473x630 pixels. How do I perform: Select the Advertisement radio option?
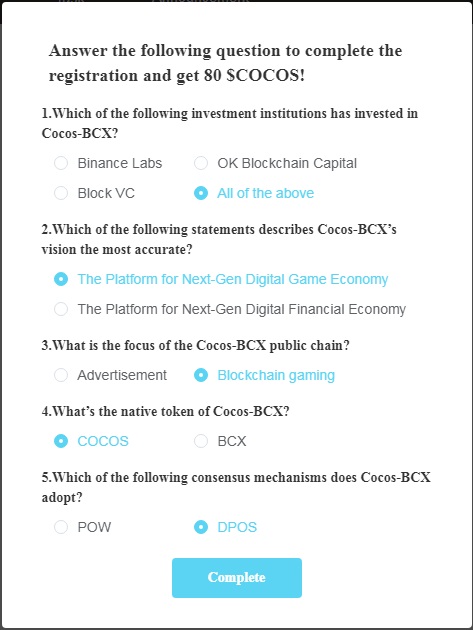tap(61, 375)
